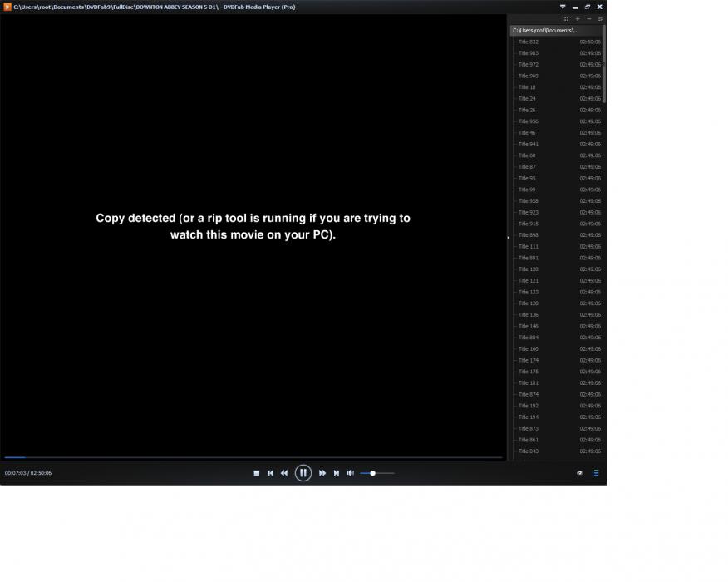728x582 pixels.
Task: Pick Title 24 from the playlist
Action: (557, 98)
